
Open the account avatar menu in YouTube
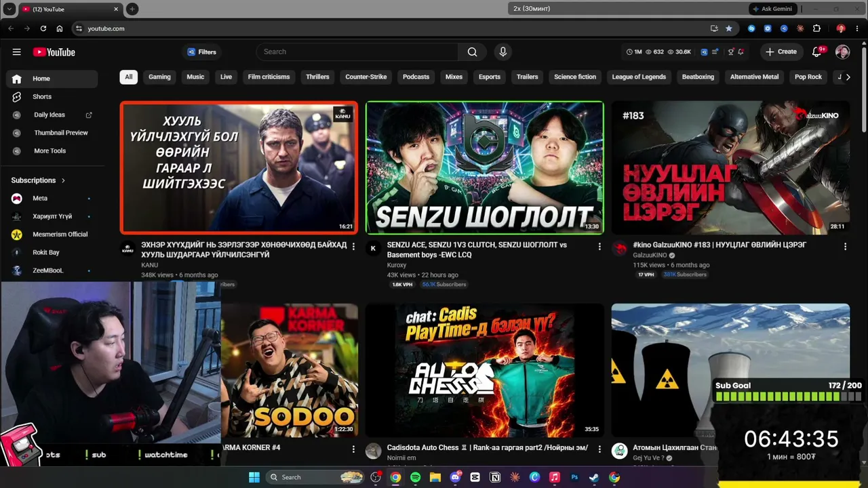tap(842, 52)
